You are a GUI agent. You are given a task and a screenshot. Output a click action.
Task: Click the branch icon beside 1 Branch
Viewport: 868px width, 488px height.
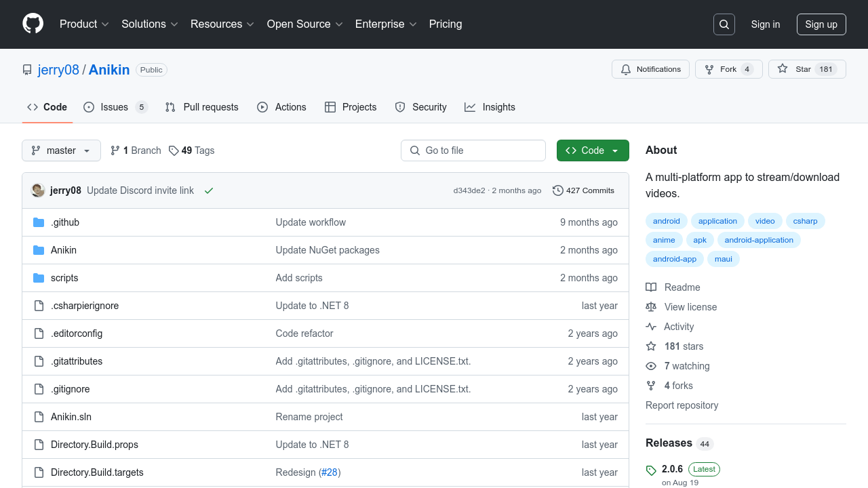click(115, 150)
